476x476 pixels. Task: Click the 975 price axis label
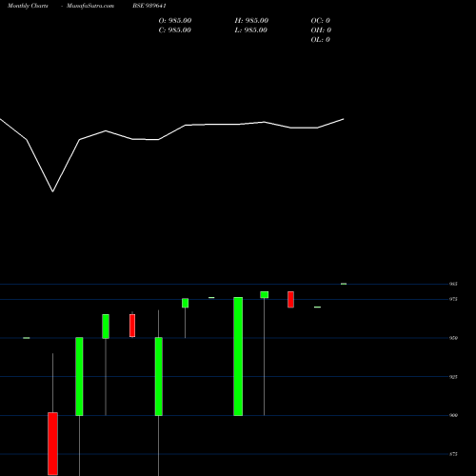click(x=453, y=299)
